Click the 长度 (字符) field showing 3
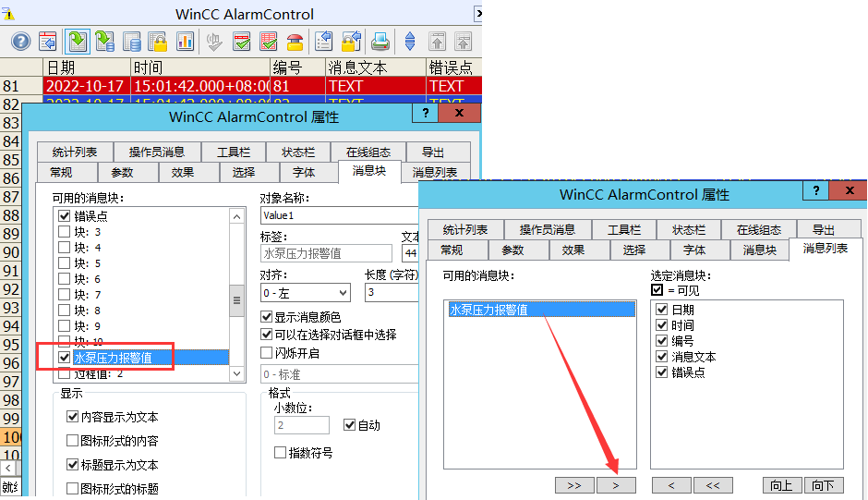This screenshot has width=868, height=500. pos(392,292)
